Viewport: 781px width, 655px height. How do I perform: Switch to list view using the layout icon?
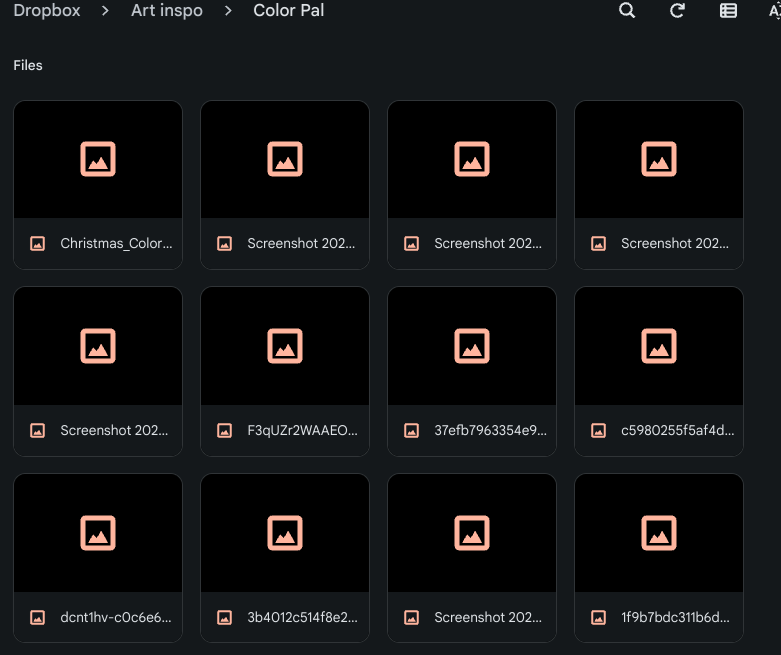coord(728,11)
